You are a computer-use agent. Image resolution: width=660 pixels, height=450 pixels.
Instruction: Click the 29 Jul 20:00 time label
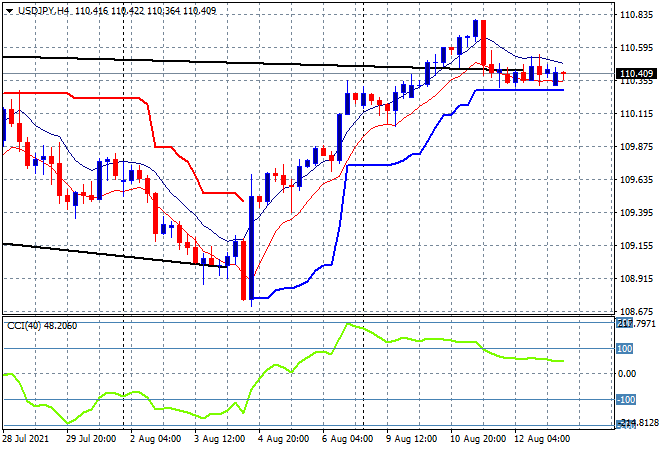pos(91,439)
